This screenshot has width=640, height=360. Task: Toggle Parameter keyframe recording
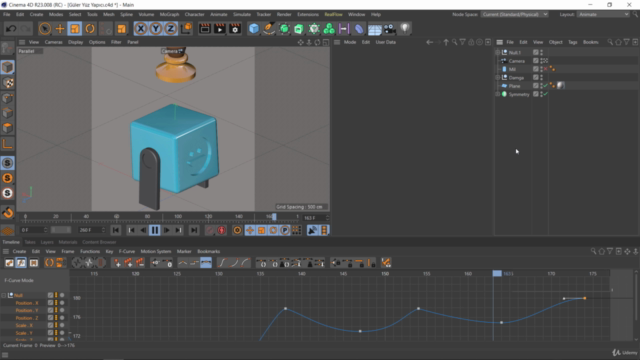(285, 230)
